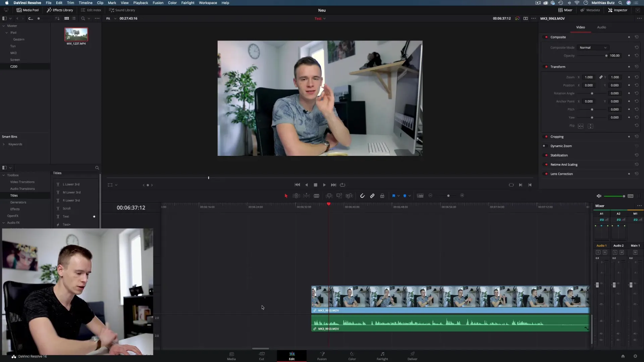644x362 pixels.
Task: Open macOS Spotlight search icon
Action: point(620,3)
